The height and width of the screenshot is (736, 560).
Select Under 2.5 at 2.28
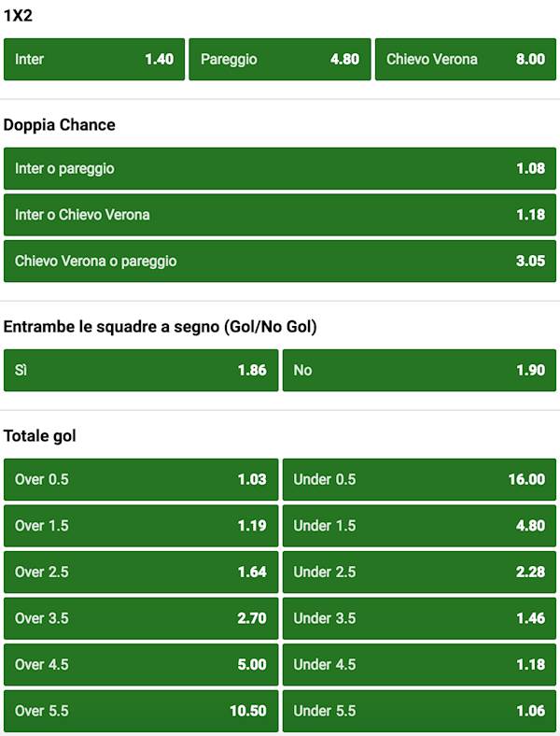419,573
